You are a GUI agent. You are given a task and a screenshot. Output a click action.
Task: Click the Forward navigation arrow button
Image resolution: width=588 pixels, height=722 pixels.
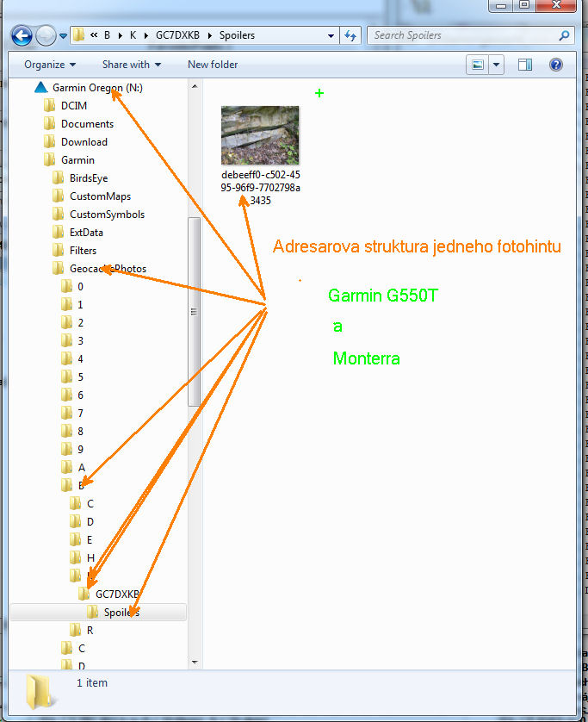(46, 36)
